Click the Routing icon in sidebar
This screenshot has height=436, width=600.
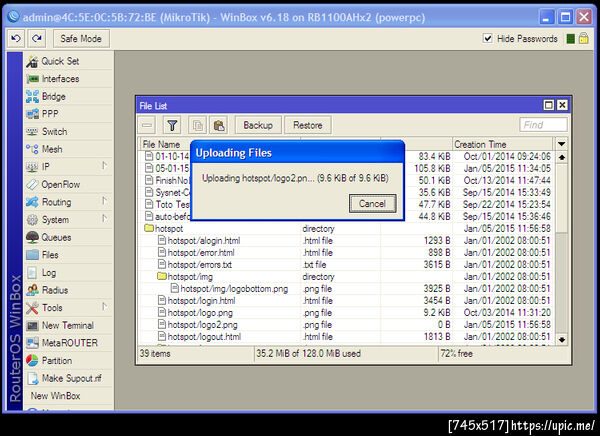pos(33,202)
